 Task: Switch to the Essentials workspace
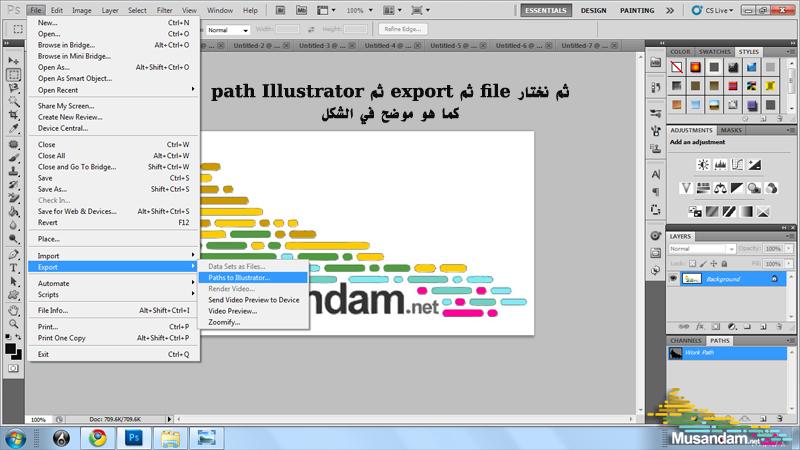click(x=546, y=10)
